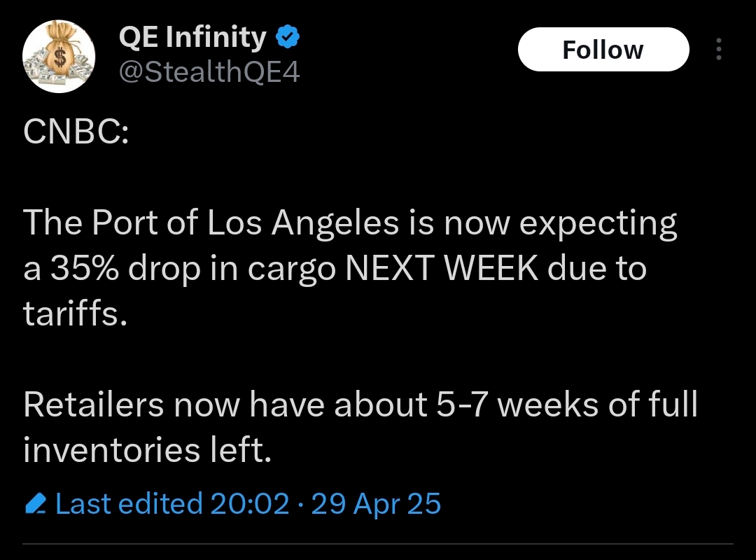View edit history via Last edited 20:02
The image size is (756, 560).
(x=173, y=503)
